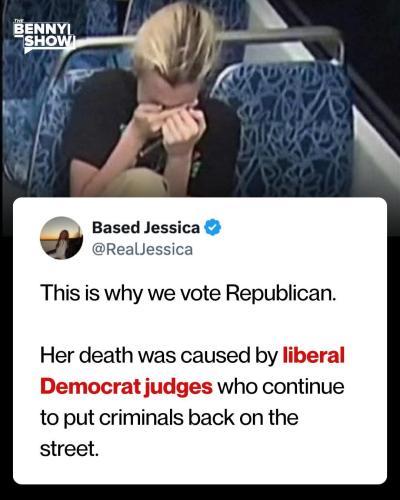The height and width of the screenshot is (500, 400).
Task: Click the blue verified checkmark badge
Action: [x=213, y=227]
